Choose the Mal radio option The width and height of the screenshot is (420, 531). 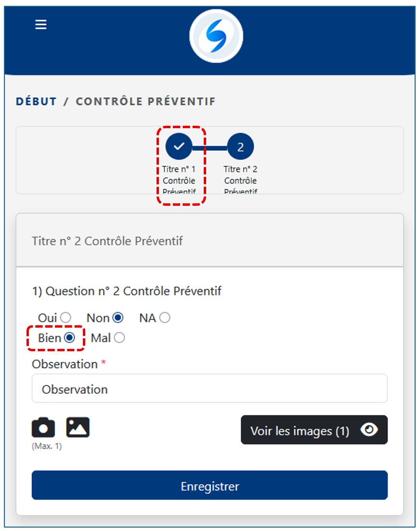tap(119, 338)
